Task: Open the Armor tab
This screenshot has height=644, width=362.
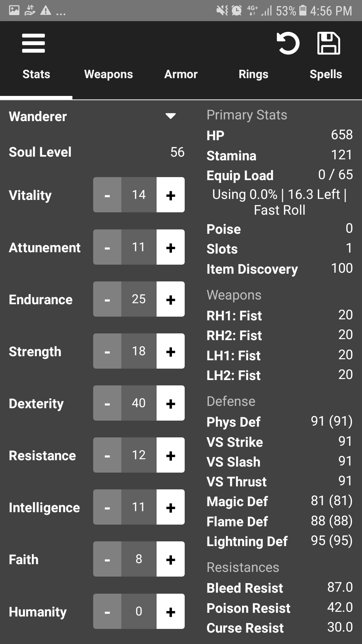Action: coord(181,74)
